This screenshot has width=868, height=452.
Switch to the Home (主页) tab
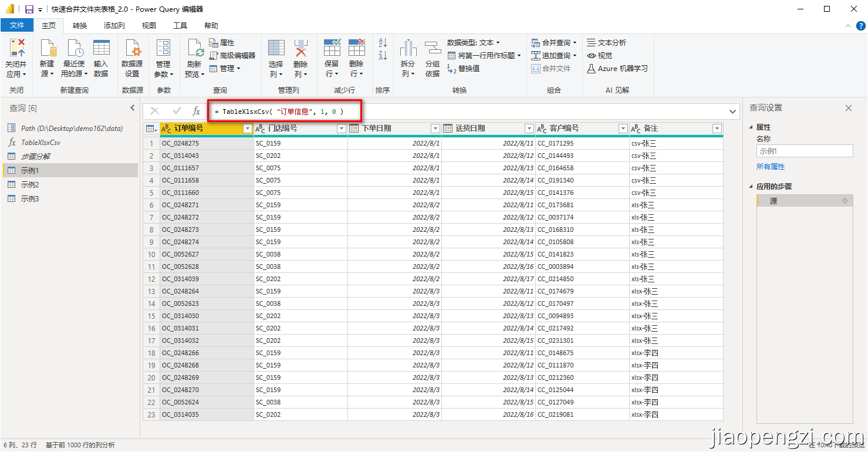click(49, 26)
